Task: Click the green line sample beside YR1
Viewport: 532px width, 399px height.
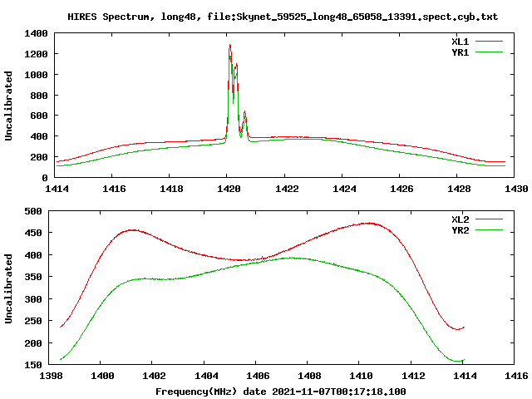Action: coord(489,52)
